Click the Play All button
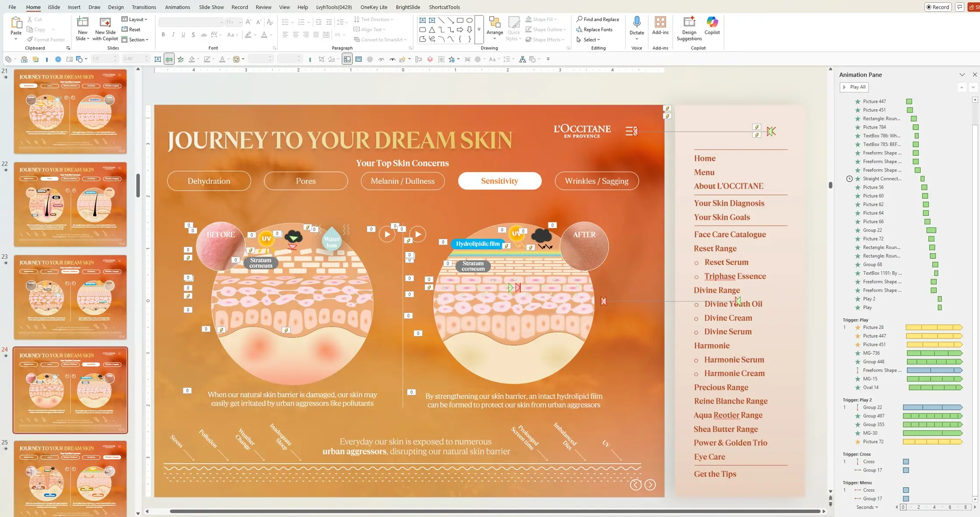Image resolution: width=980 pixels, height=517 pixels. click(x=854, y=87)
